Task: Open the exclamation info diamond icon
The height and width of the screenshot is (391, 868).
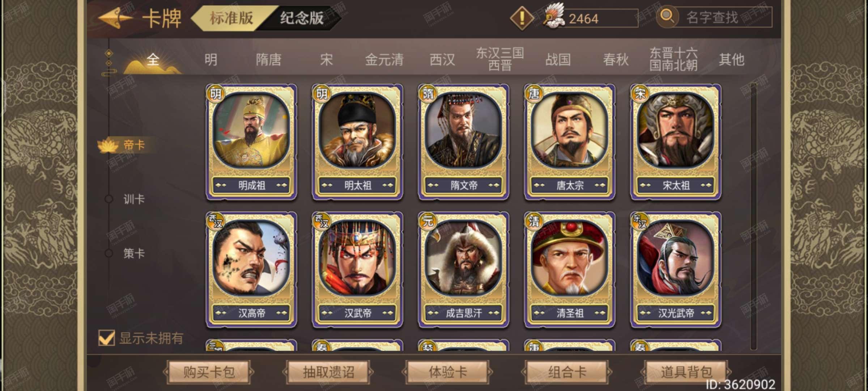Action: [x=522, y=18]
